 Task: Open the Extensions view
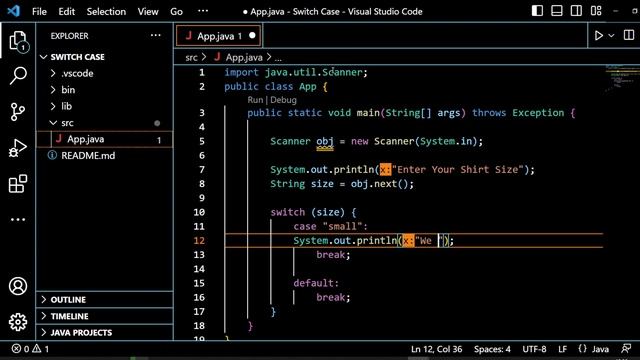click(18, 184)
